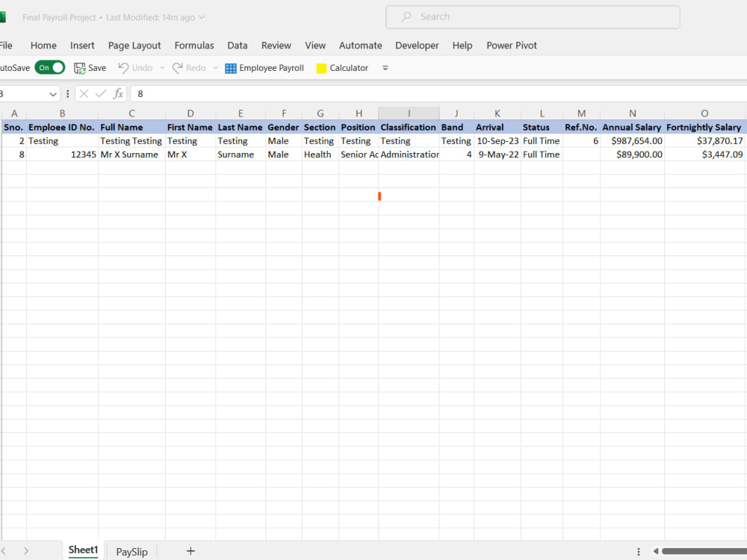Open the Name Box dropdown

pyautogui.click(x=52, y=93)
